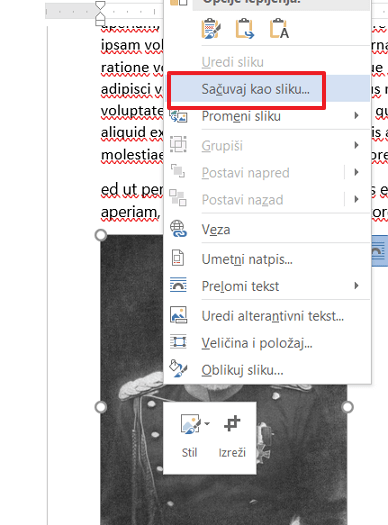Viewport: 388px width, 525px height.
Task: Select Sačuvaj kao sliku menu entry
Action: (x=268, y=89)
